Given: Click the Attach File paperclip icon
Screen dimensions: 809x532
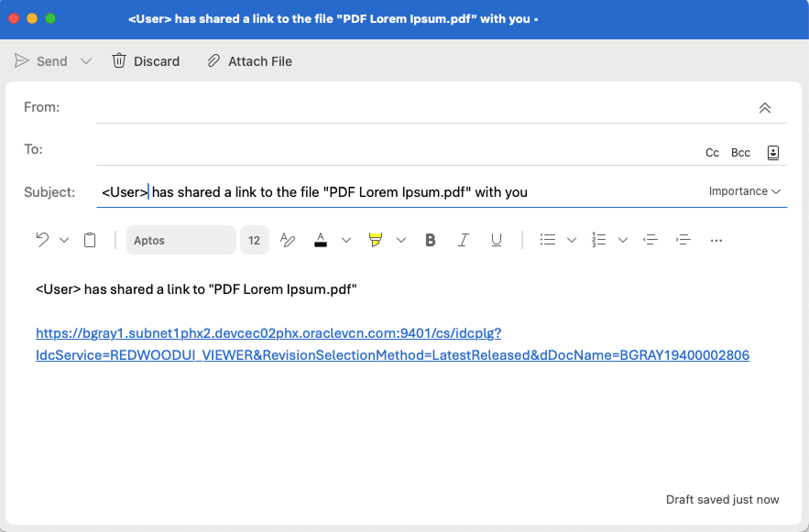Looking at the screenshot, I should pos(213,60).
